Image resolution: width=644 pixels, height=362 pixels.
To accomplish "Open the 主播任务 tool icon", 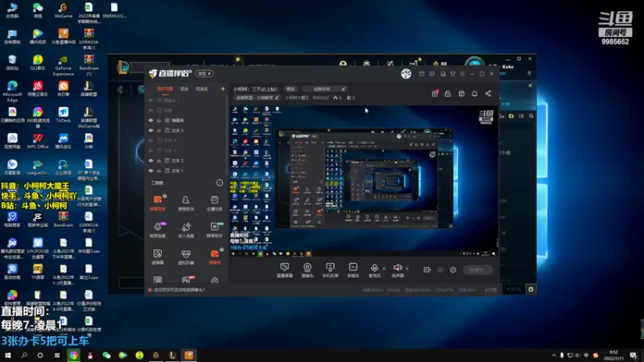I will point(214,203).
